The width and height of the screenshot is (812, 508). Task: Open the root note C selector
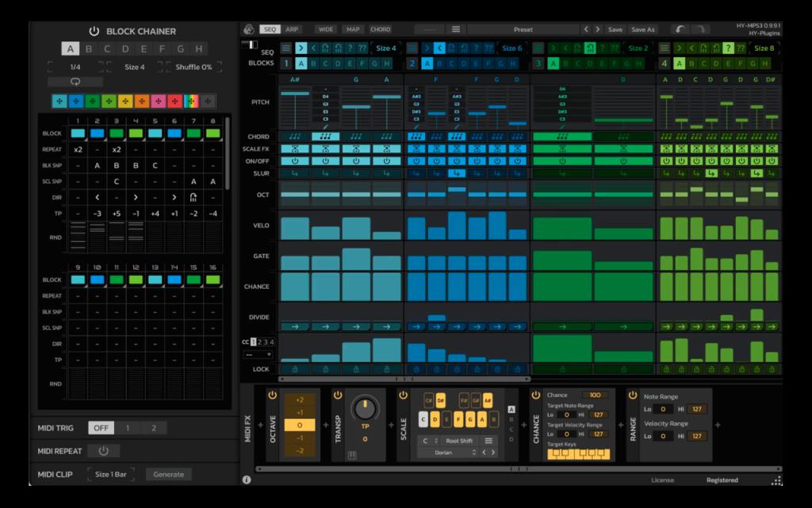click(x=428, y=441)
